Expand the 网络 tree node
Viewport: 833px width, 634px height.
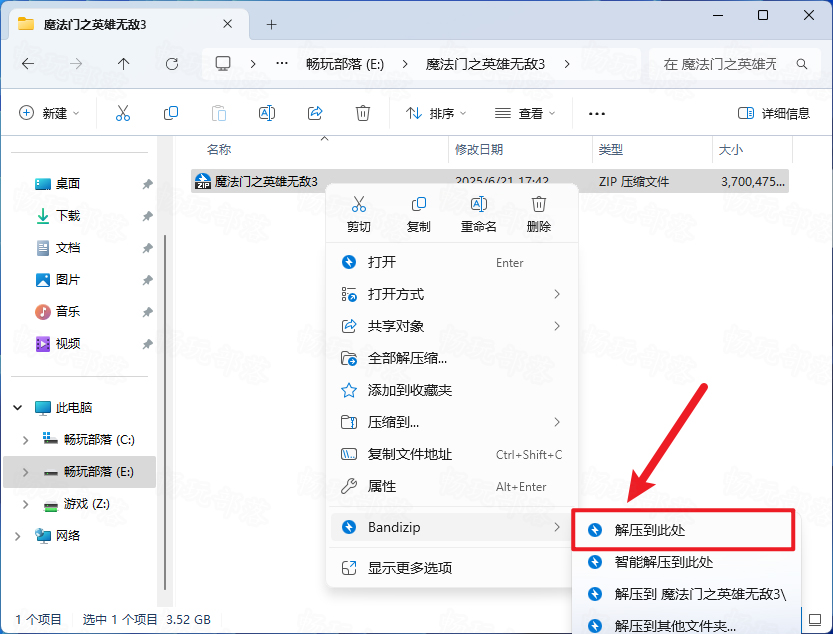(x=18, y=536)
